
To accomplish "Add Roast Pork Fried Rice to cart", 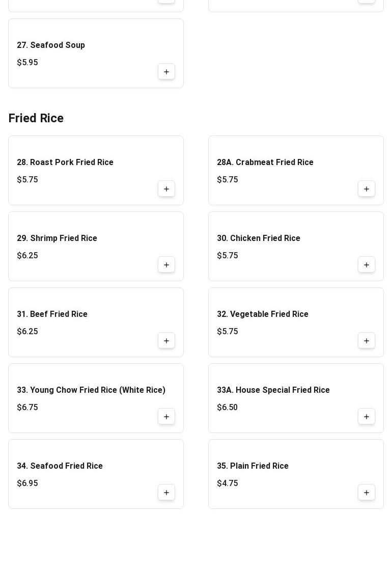I will tap(166, 189).
